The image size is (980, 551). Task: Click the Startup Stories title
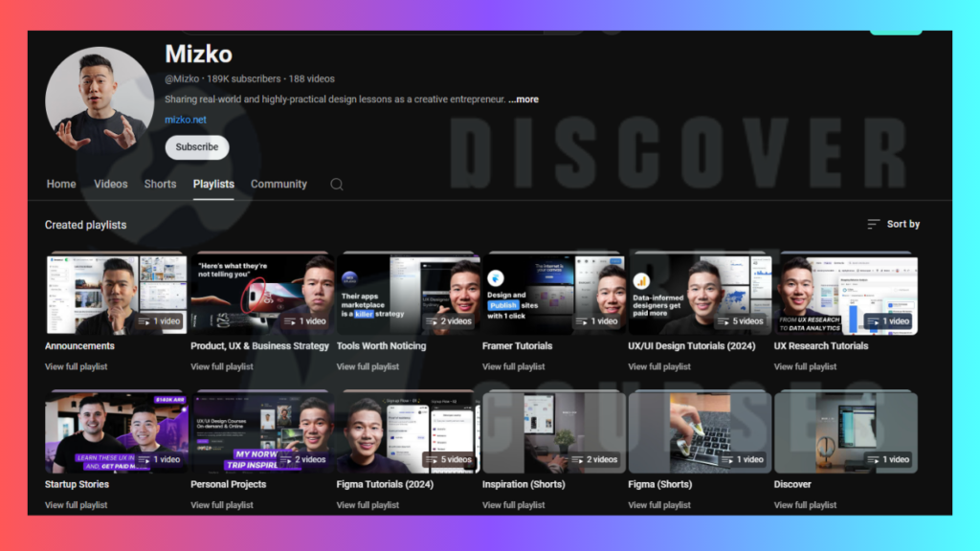click(77, 484)
